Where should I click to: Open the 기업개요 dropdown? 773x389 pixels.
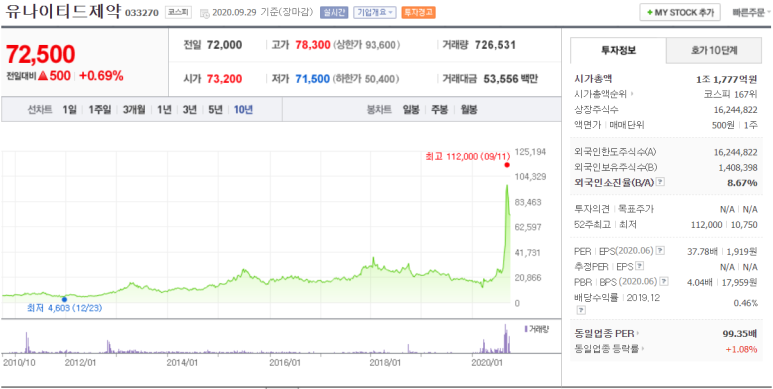click(375, 12)
